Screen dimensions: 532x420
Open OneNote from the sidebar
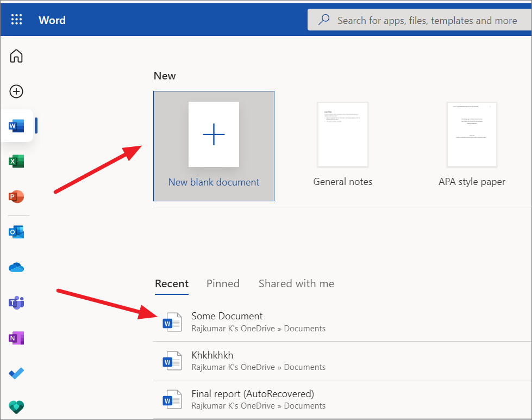[x=16, y=338]
